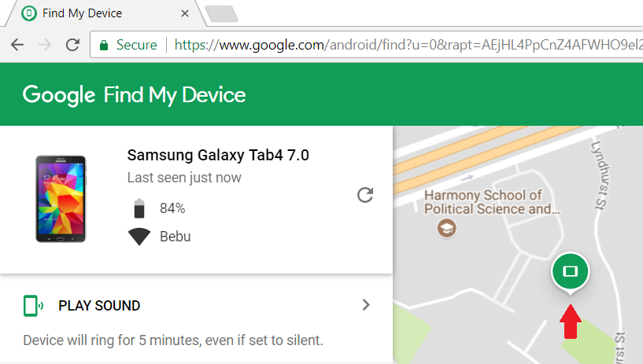Click the Samsung Galaxy Tab4 device image
The height and width of the screenshot is (364, 643).
[x=61, y=199]
